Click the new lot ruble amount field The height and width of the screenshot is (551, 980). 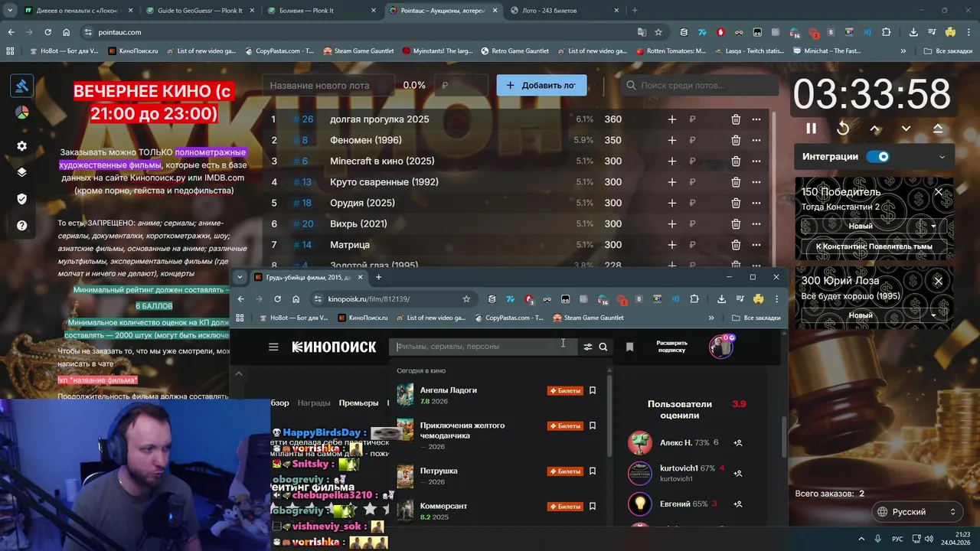(461, 86)
